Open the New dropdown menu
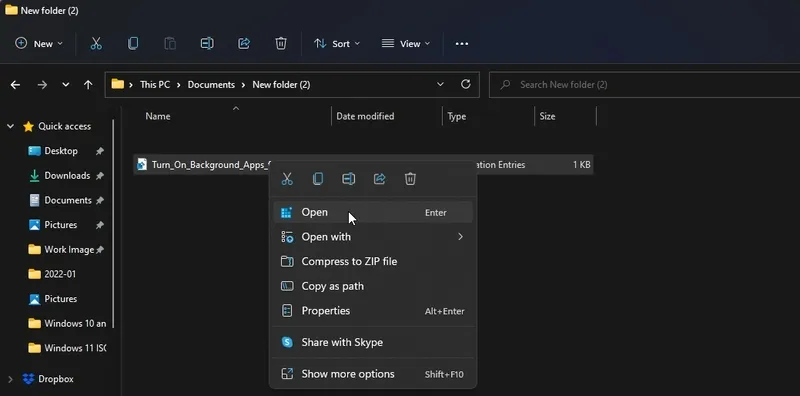The width and height of the screenshot is (800, 396). click(39, 44)
